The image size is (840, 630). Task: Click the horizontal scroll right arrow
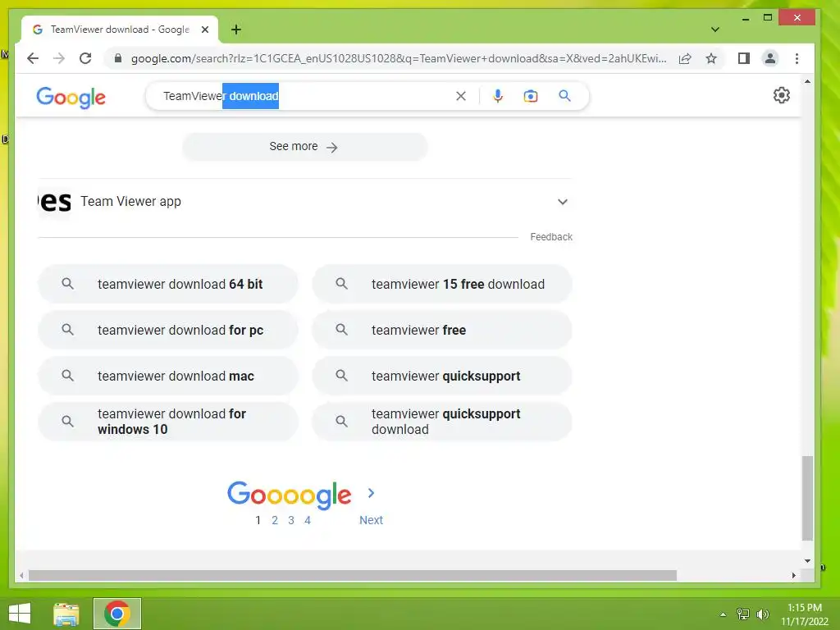click(794, 575)
